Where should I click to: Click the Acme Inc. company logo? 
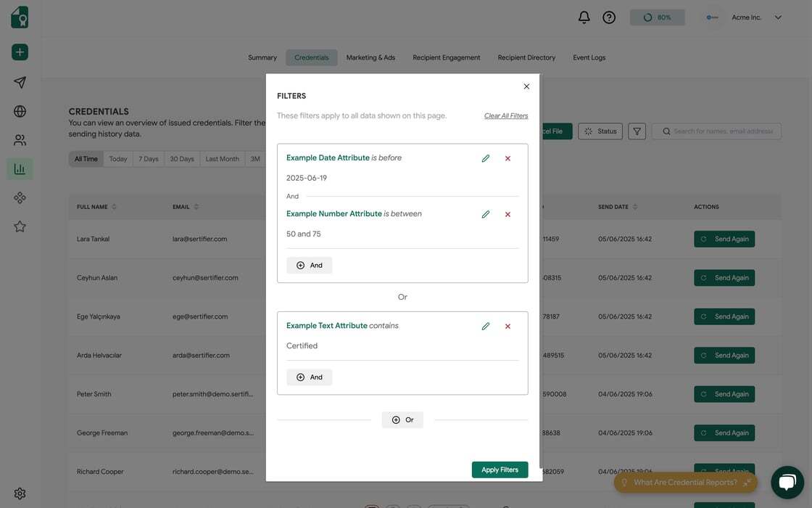point(712,17)
